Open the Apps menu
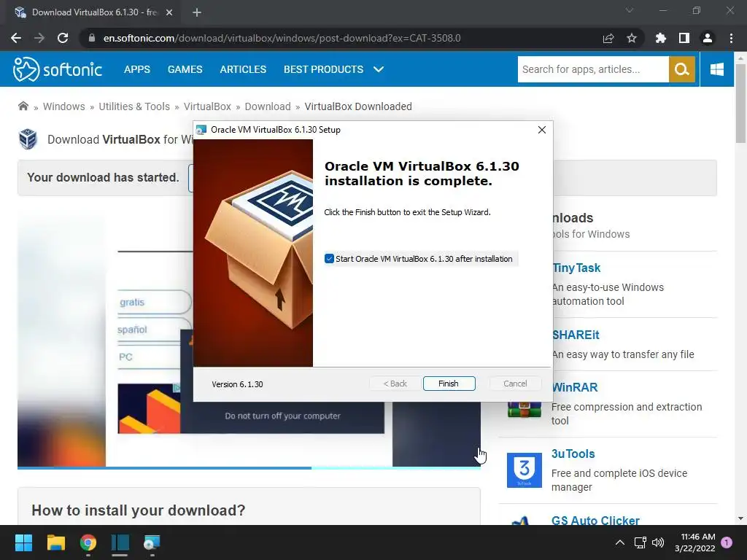 [136, 69]
